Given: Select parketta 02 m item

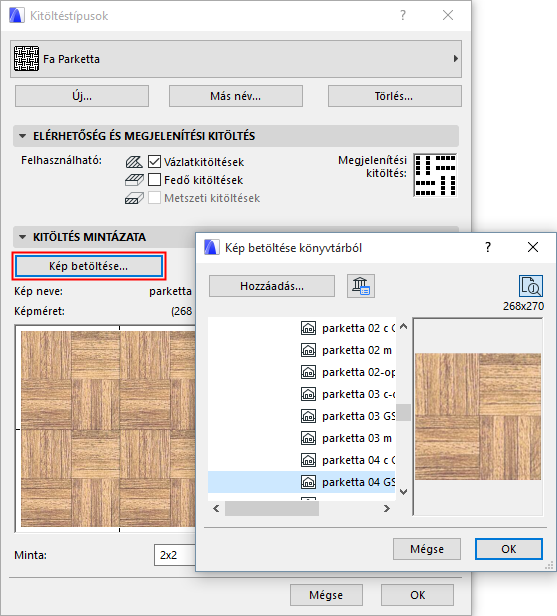Looking at the screenshot, I should (x=302, y=350).
